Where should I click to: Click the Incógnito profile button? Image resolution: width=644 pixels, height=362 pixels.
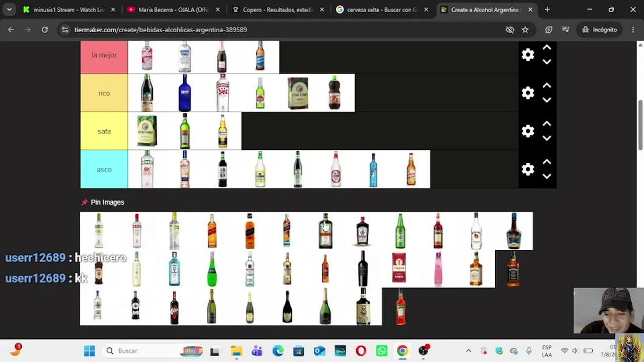(x=599, y=30)
